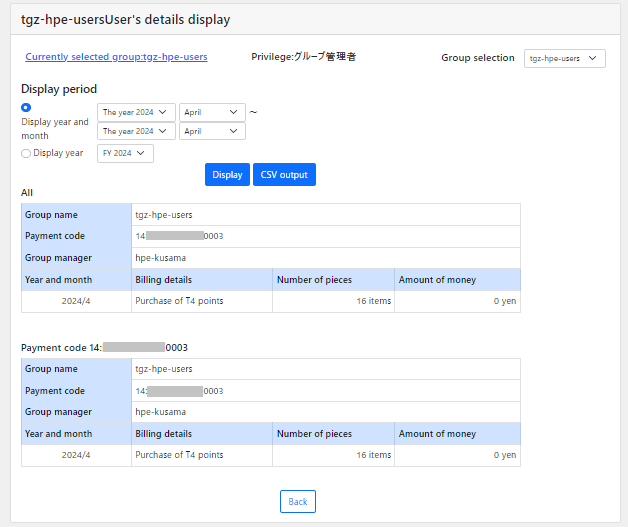
Task: Click the CSV output button
Action: coord(284,175)
